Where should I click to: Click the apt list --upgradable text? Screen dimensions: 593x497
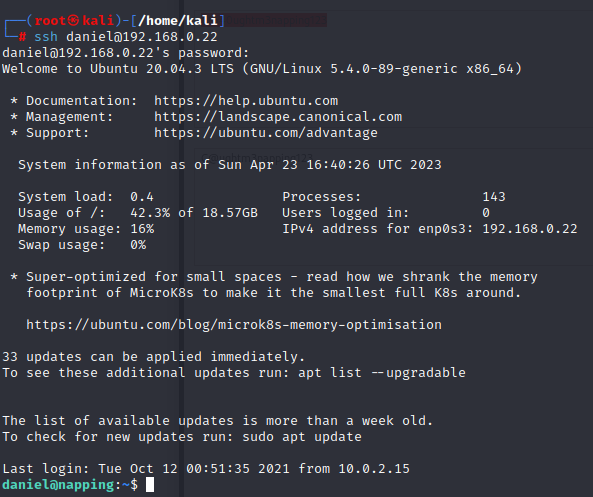382,373
